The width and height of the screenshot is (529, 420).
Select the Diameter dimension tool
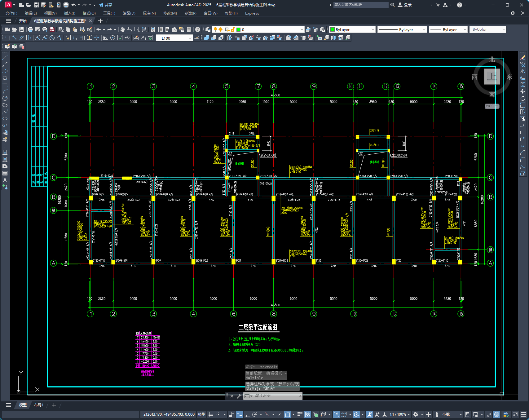52,38
